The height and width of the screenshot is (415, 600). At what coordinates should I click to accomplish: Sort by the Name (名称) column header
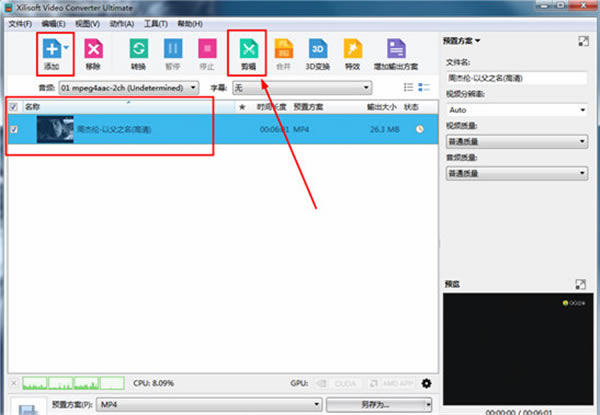coord(129,107)
